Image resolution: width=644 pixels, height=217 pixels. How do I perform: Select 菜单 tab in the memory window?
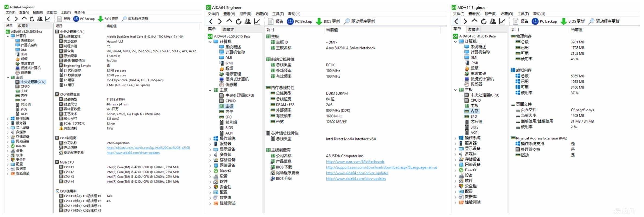pos(457,29)
